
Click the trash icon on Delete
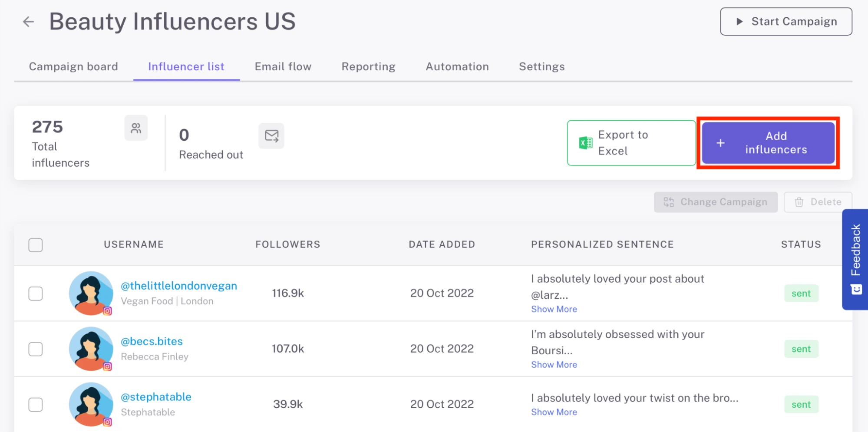pyautogui.click(x=799, y=202)
